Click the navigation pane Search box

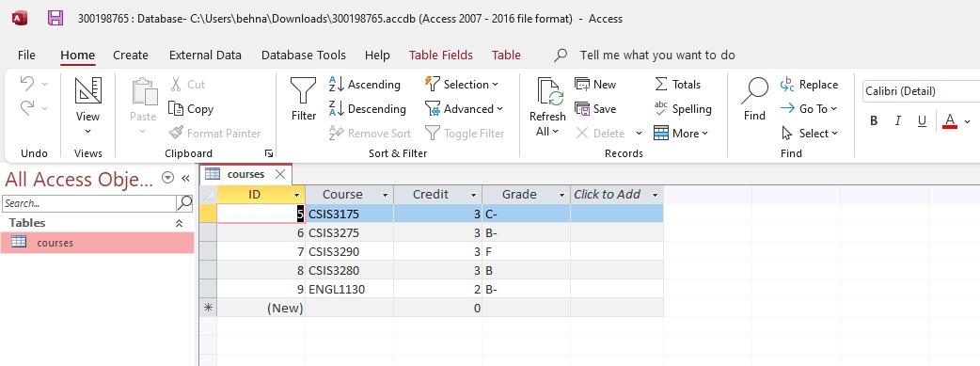(x=88, y=203)
